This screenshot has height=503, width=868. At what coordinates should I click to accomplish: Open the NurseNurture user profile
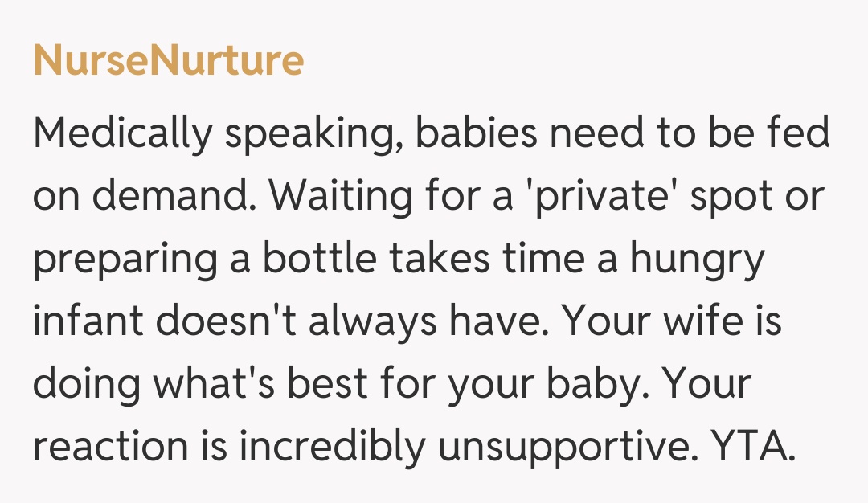168,61
